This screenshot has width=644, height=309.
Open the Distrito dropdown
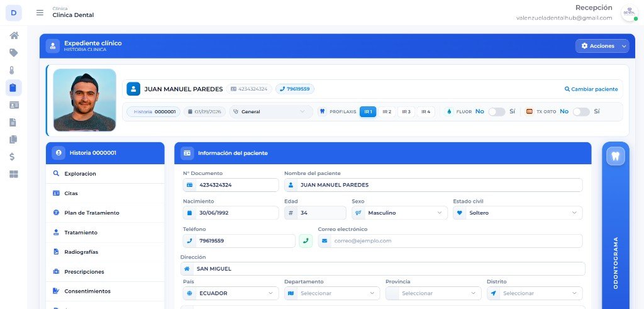[x=535, y=293]
